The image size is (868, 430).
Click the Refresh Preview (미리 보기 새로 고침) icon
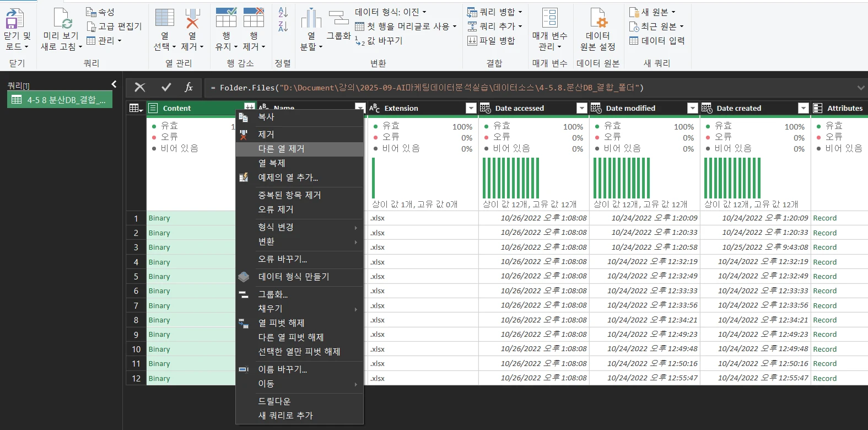tap(62, 19)
